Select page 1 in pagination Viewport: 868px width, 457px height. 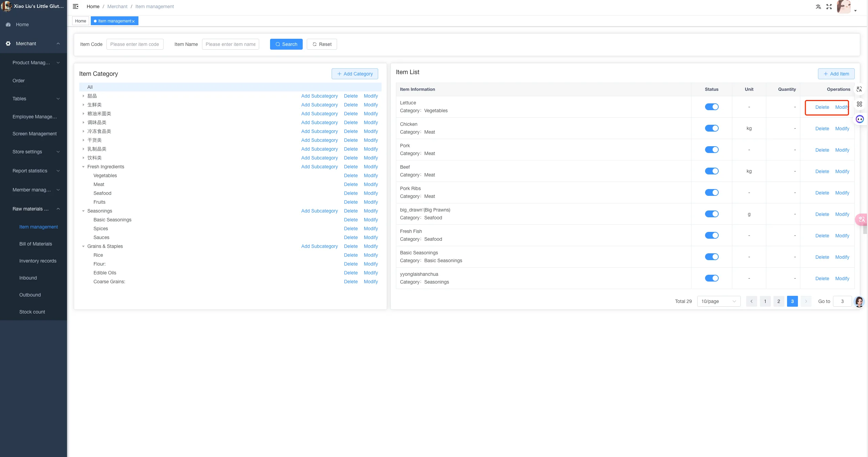click(765, 301)
